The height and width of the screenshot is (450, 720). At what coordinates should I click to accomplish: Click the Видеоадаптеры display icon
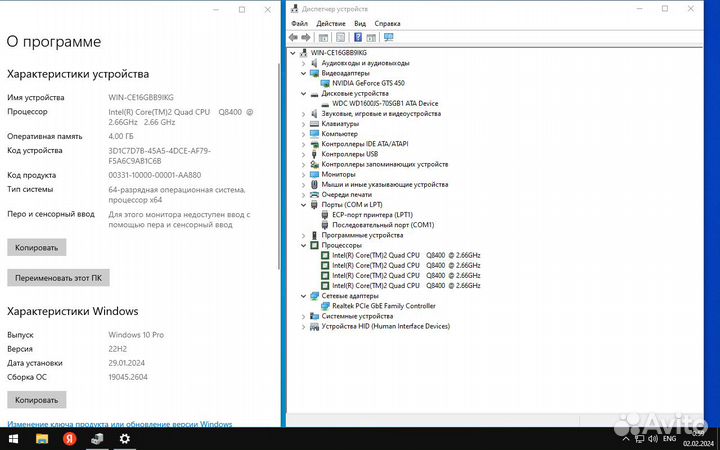coord(314,73)
